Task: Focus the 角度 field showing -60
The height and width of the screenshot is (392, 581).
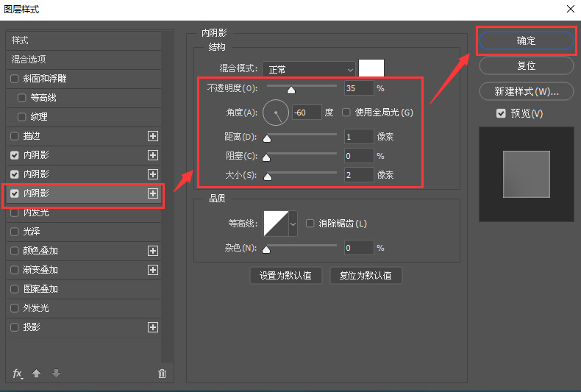Action: point(307,113)
